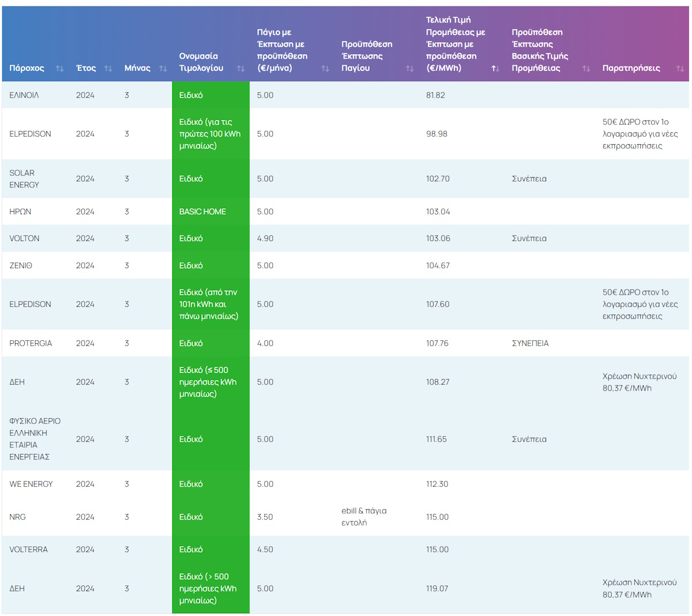Click the 'ebill & πάγια εντολή' condition cell
This screenshot has width=692, height=616.
[x=364, y=517]
